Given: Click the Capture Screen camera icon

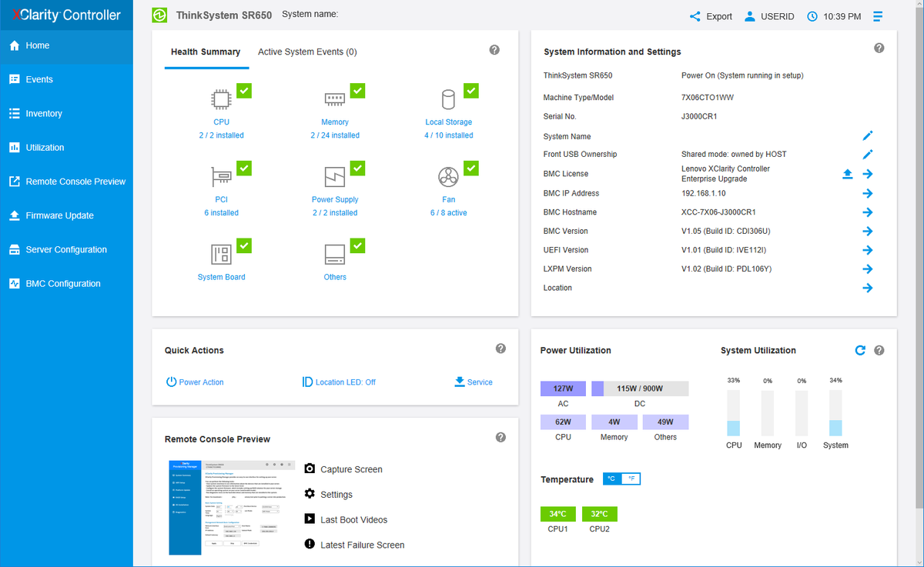Looking at the screenshot, I should tap(311, 469).
